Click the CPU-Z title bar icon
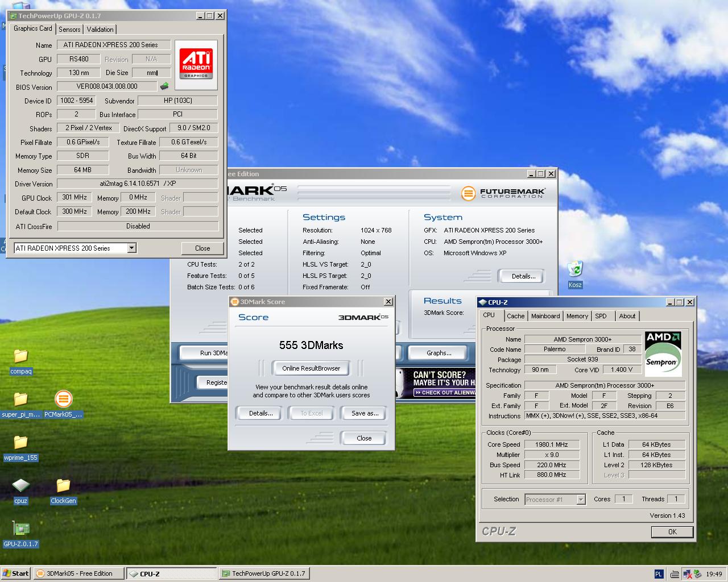This screenshot has width=728, height=582. tap(482, 302)
